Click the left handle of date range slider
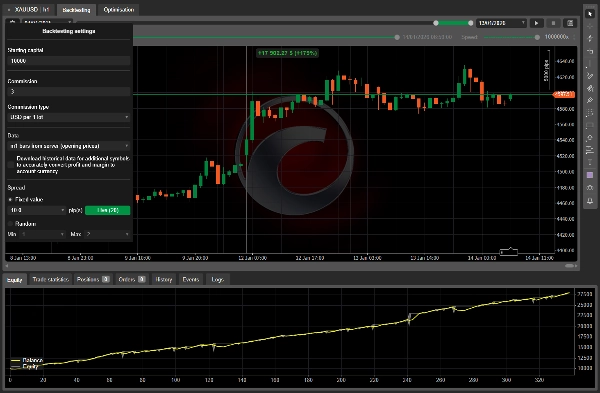600x393 pixels. coord(436,23)
